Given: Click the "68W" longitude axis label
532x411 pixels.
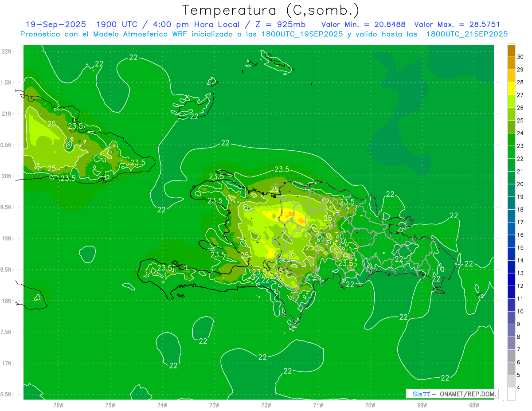Looking at the screenshot, I should 474,405.
